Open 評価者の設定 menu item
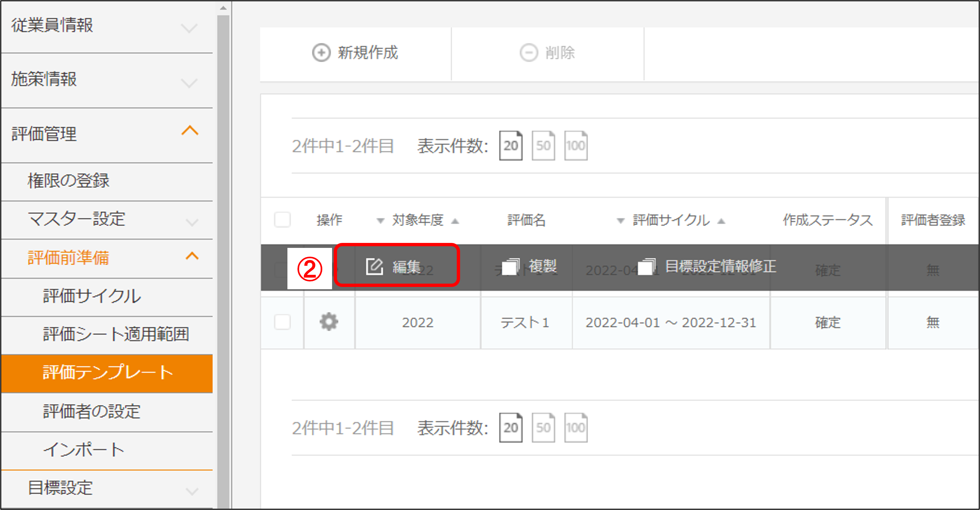The width and height of the screenshot is (980, 510). click(x=92, y=411)
